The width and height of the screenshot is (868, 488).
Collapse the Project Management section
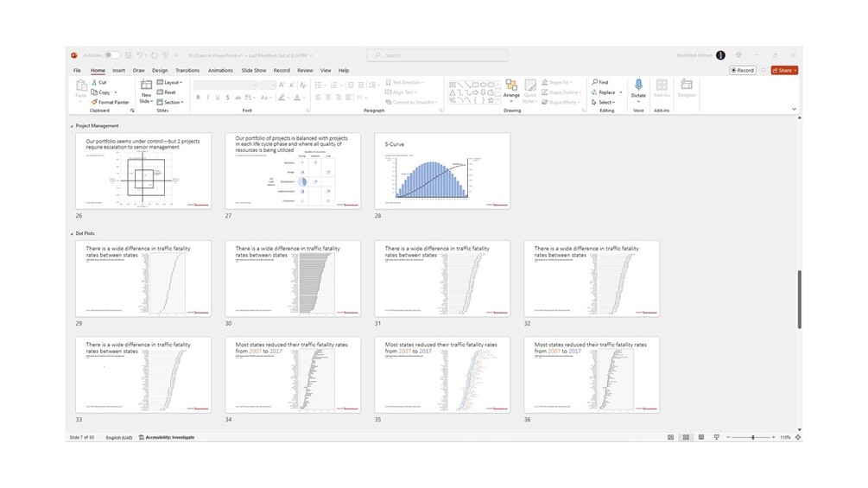click(72, 126)
